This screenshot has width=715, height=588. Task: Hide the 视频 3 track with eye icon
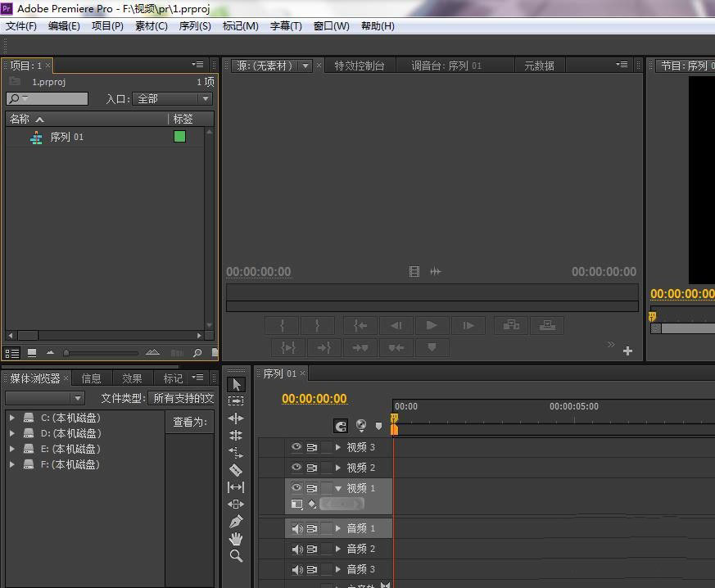[x=296, y=447]
